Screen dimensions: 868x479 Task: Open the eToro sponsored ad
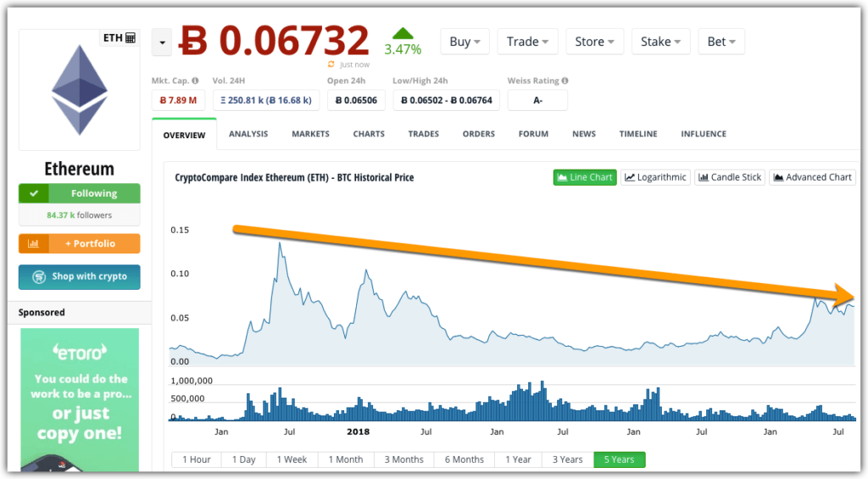[80, 400]
